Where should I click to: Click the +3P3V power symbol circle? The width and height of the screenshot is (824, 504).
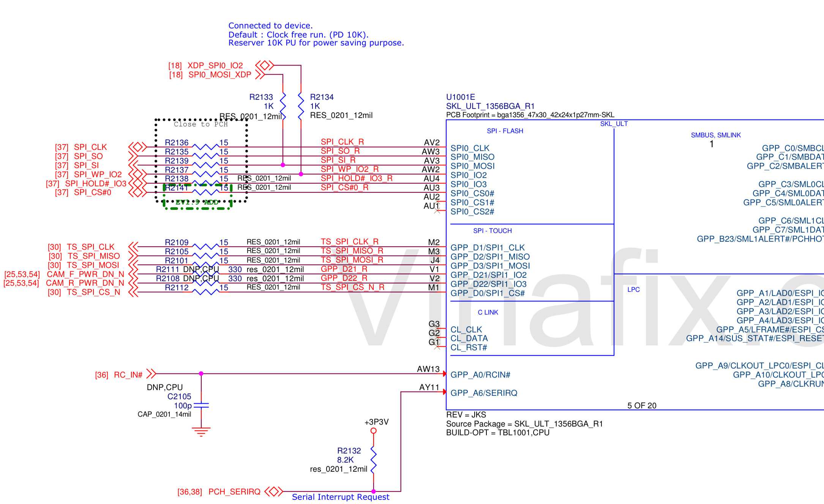373,431
